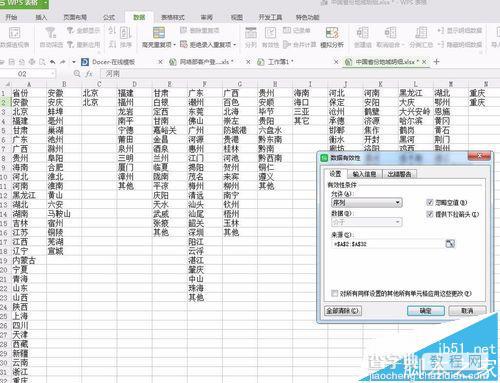Open 模拟分析 what-if analysis tool
Image resolution: width=500 pixels, height=383 pixels.
(332, 37)
